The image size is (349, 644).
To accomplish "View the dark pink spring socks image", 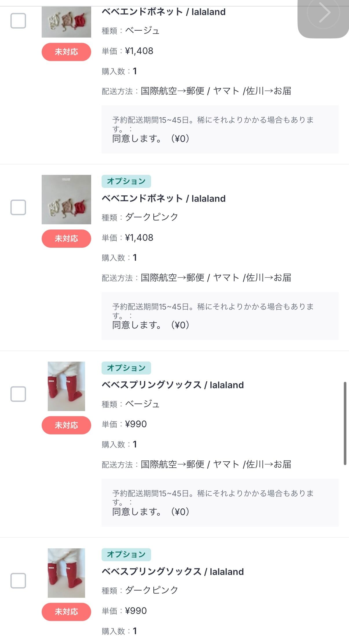I will tap(66, 573).
